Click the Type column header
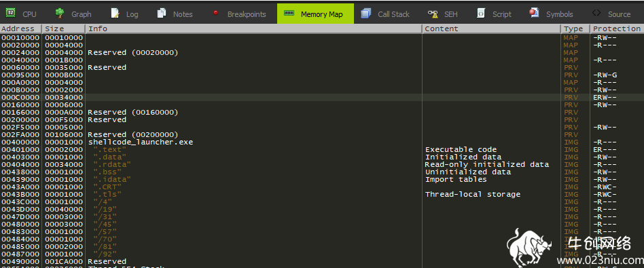This screenshot has height=268, width=644. pyautogui.click(x=575, y=28)
